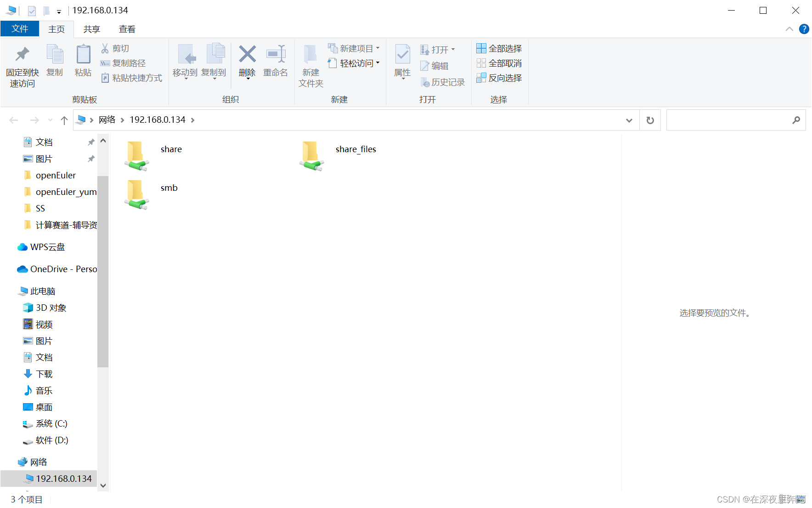This screenshot has height=508, width=812.
Task: Click the refresh icon in address bar
Action: [x=649, y=120]
